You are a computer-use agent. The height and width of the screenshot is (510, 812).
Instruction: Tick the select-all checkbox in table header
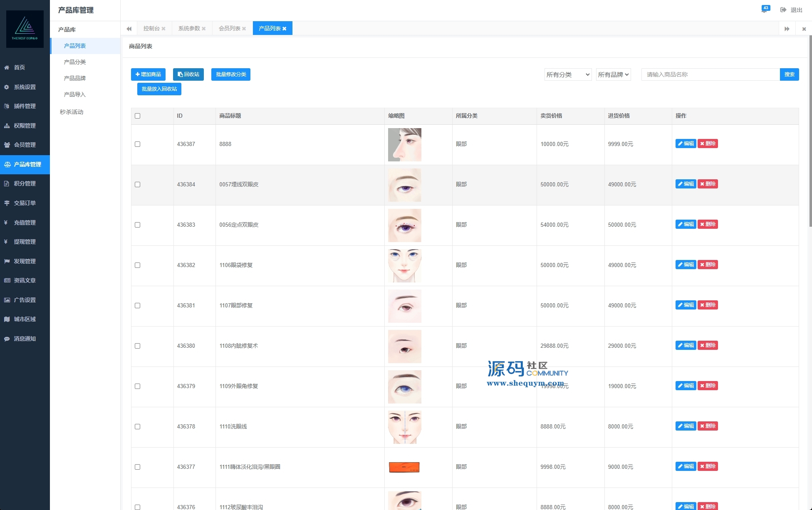(138, 116)
